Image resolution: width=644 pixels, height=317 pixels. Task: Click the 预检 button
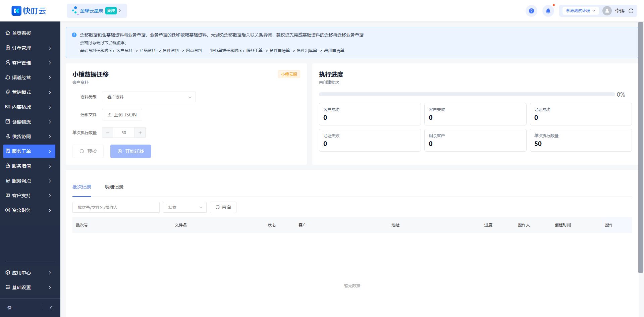[88, 151]
